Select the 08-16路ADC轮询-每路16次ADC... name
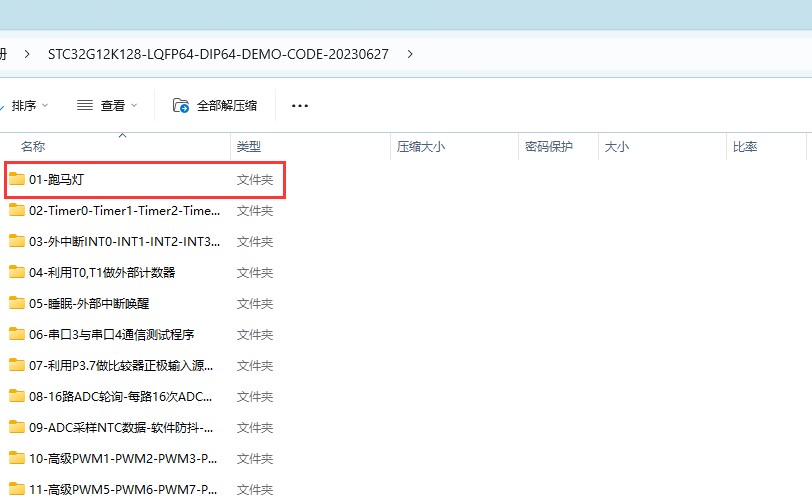 click(120, 397)
